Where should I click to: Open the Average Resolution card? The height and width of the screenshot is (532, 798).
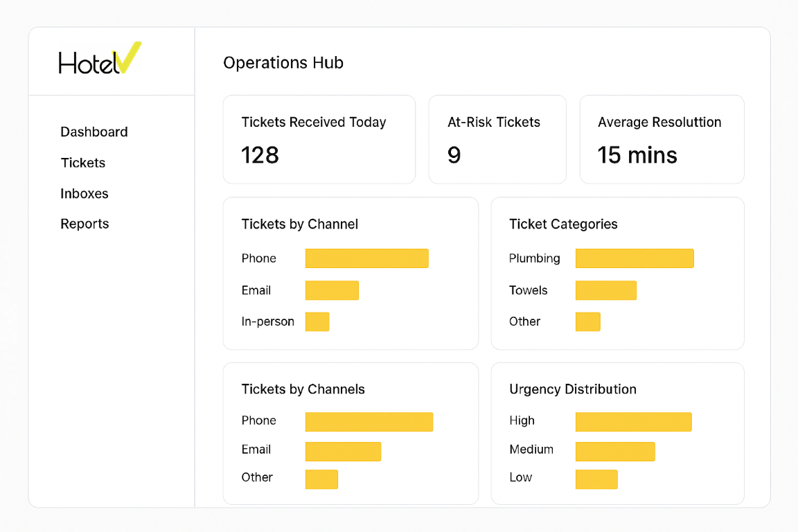(x=662, y=139)
